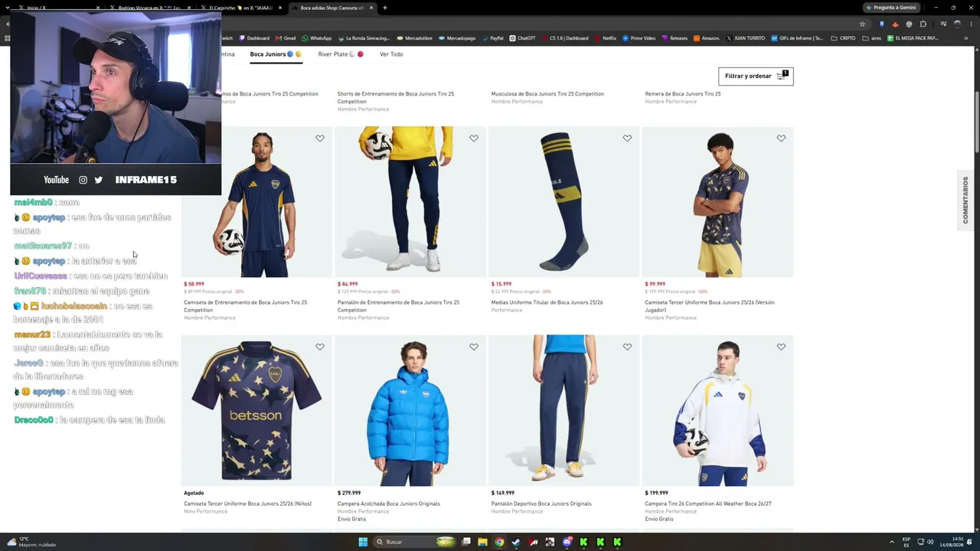Open Camiseta de Entrenamiento Tiro 25 Competition link
The width and height of the screenshot is (980, 551).
(x=245, y=306)
